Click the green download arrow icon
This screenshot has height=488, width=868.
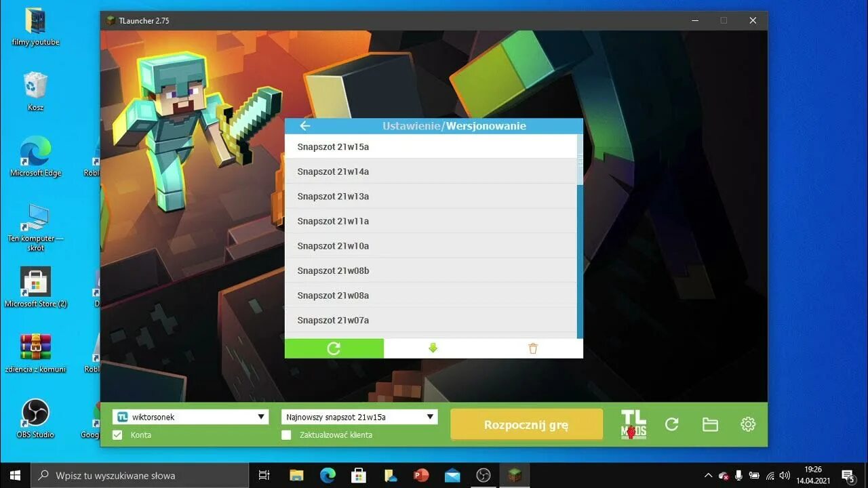(433, 348)
